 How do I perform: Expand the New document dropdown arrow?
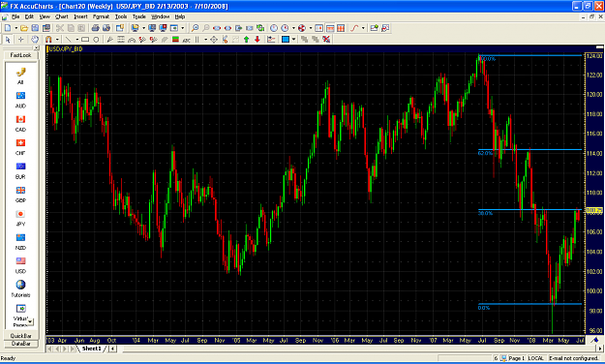click(x=15, y=28)
